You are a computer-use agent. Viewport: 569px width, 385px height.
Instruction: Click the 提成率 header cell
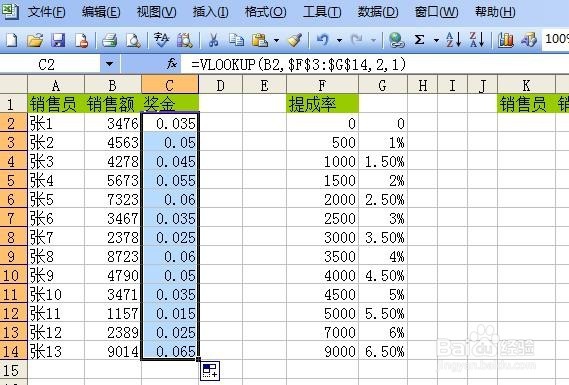pyautogui.click(x=322, y=103)
